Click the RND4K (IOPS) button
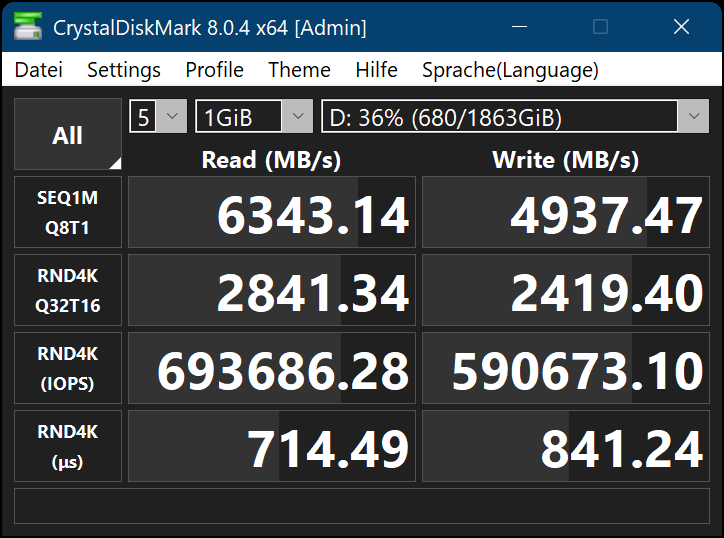 point(68,368)
